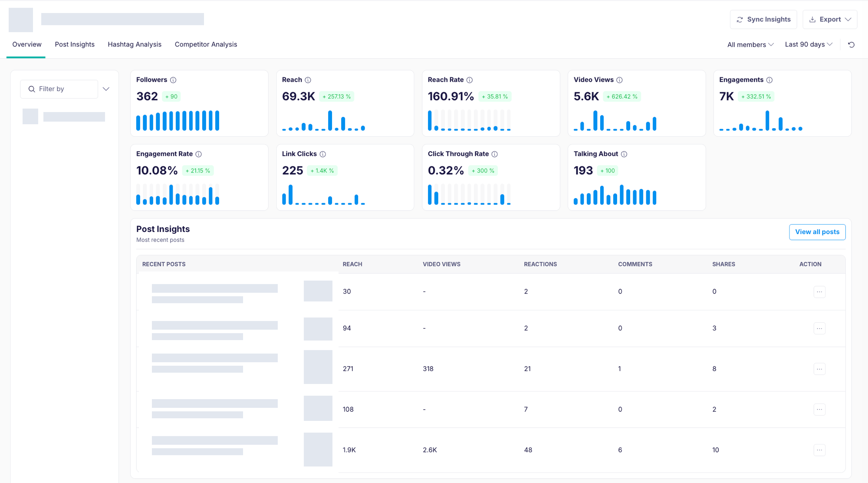The width and height of the screenshot is (868, 483).
Task: Click the Video Views value 5.6K
Action: tap(586, 96)
